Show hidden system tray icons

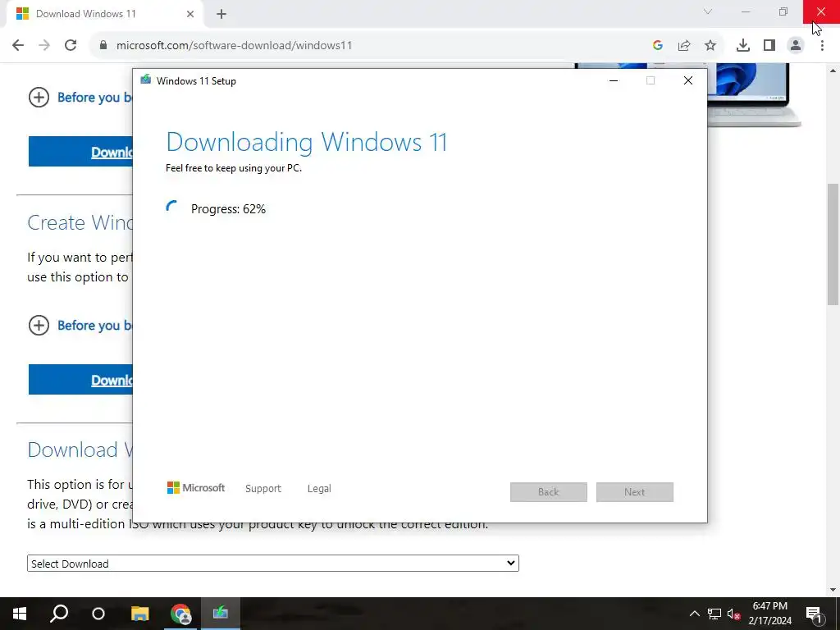click(694, 614)
